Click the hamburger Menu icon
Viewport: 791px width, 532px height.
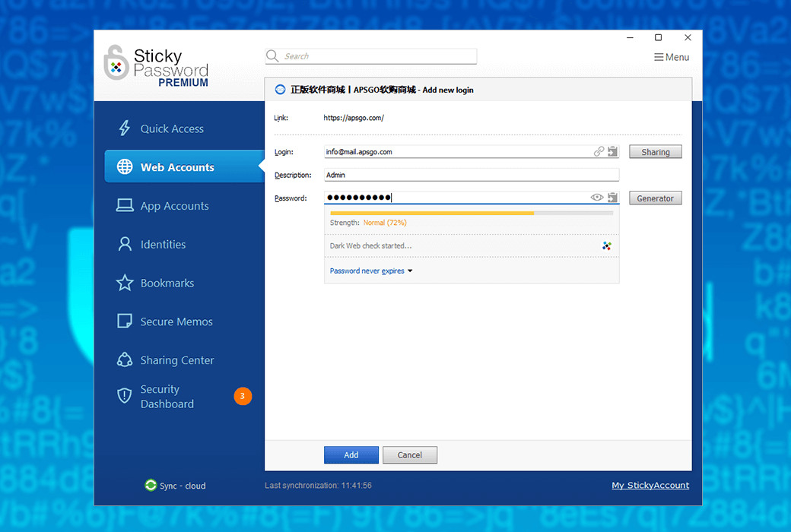(x=659, y=57)
